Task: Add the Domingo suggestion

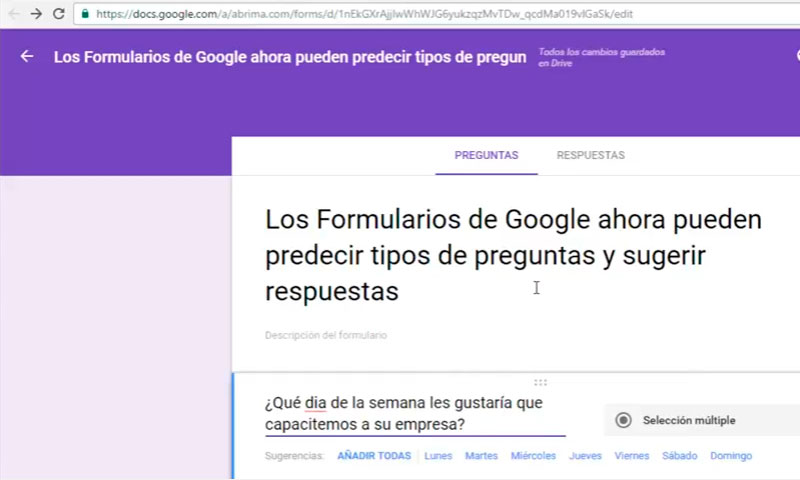Action: point(731,456)
